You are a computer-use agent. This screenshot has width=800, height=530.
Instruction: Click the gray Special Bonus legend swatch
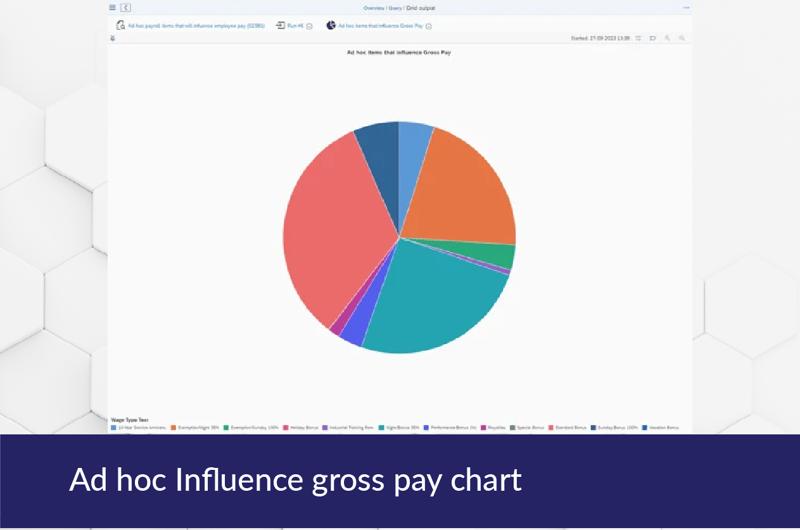click(x=513, y=427)
